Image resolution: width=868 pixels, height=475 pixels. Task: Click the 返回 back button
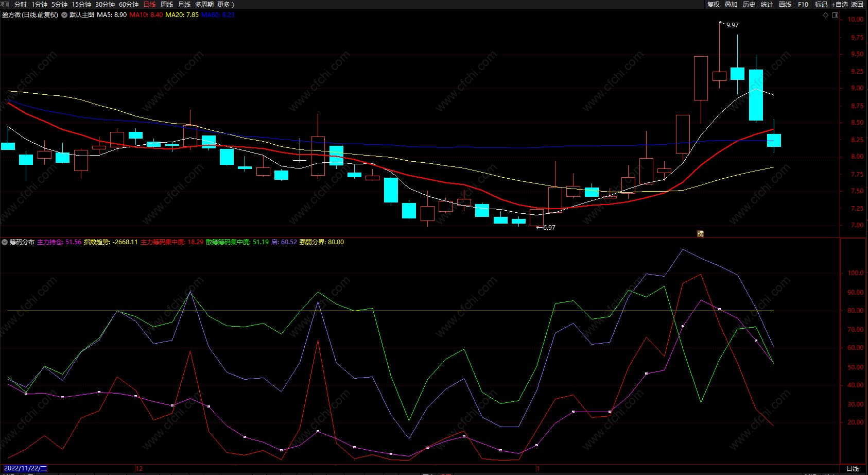(857, 5)
